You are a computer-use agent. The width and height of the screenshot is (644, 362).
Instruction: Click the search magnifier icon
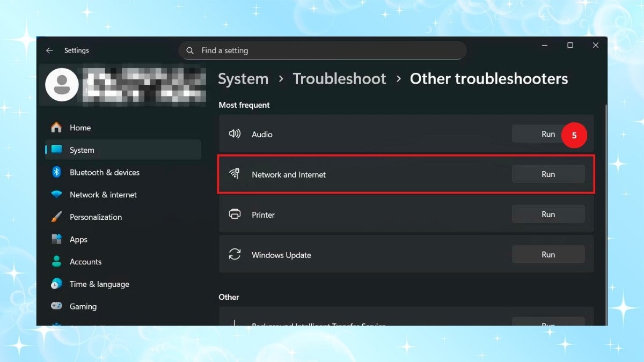[189, 50]
